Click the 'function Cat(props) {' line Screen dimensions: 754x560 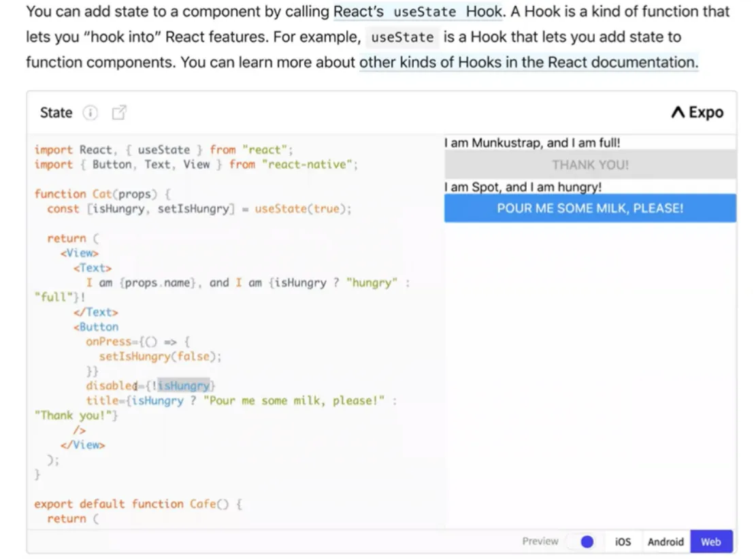pos(103,194)
